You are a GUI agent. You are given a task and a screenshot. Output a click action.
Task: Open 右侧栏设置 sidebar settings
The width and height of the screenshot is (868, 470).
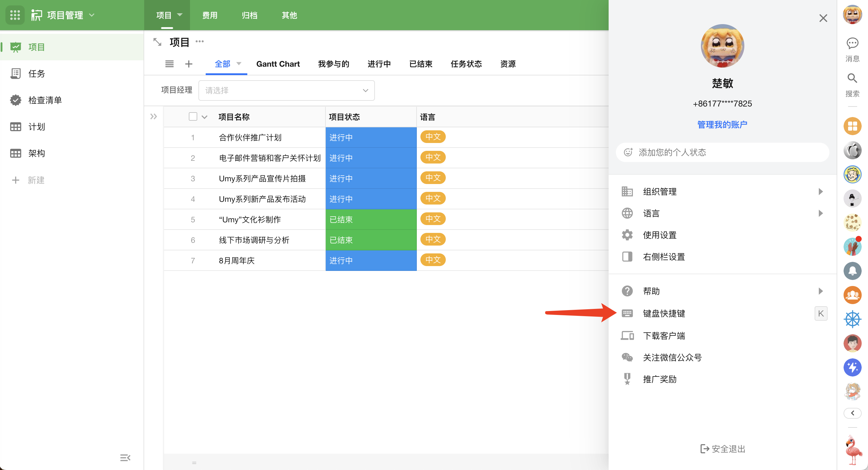pyautogui.click(x=664, y=257)
